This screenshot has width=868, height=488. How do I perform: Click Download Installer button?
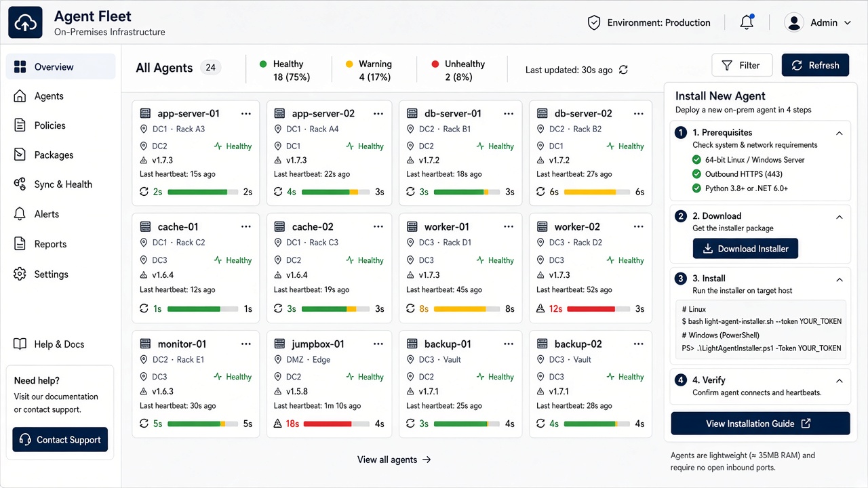tap(745, 249)
